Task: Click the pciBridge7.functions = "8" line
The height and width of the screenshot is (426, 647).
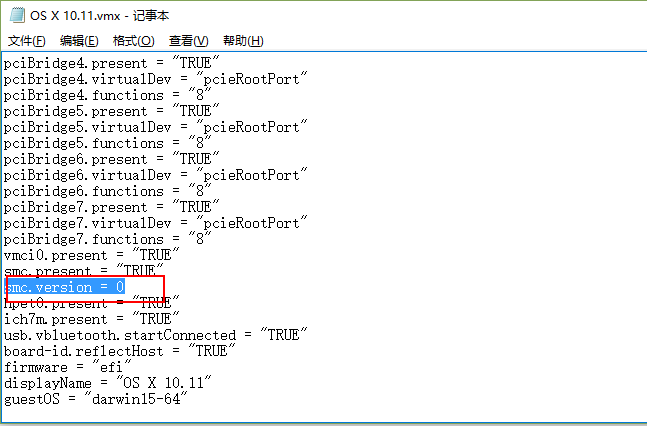Action: [x=107, y=239]
